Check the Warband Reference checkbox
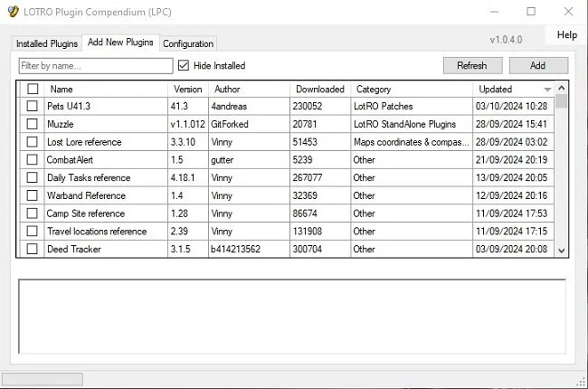 [x=33, y=195]
